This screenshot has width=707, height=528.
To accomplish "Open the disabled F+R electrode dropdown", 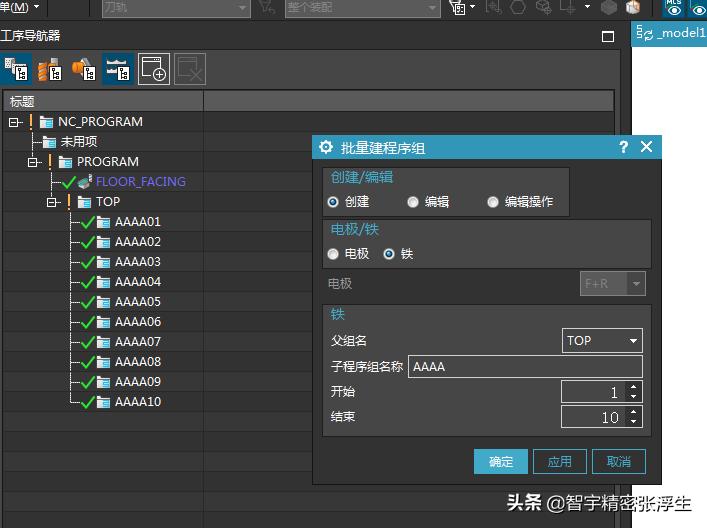I will click(x=613, y=284).
